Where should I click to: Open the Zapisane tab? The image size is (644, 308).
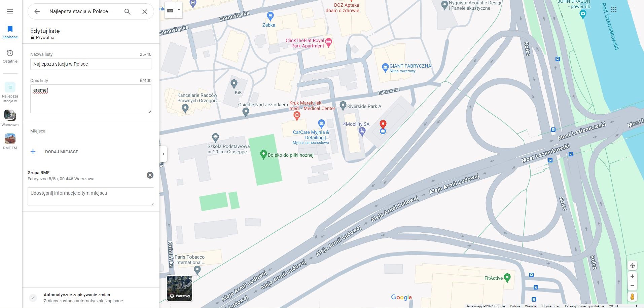click(10, 32)
